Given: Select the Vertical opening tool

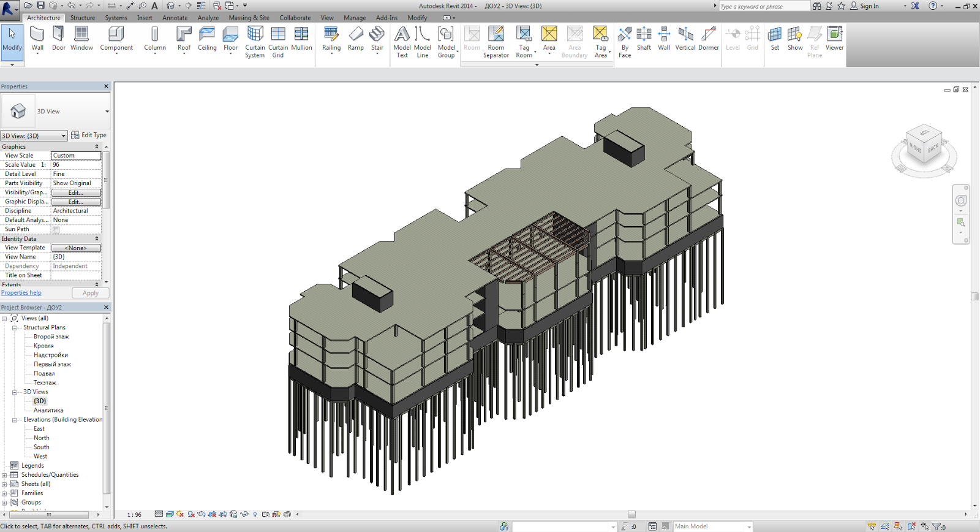Looking at the screenshot, I should point(685,39).
